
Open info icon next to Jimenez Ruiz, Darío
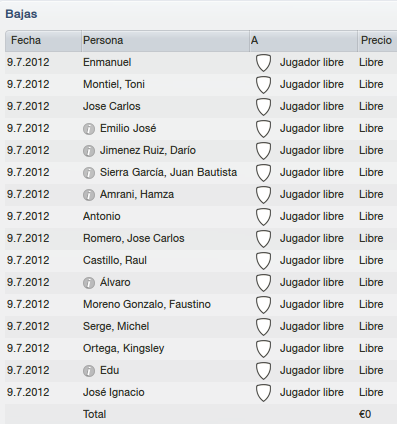(89, 151)
